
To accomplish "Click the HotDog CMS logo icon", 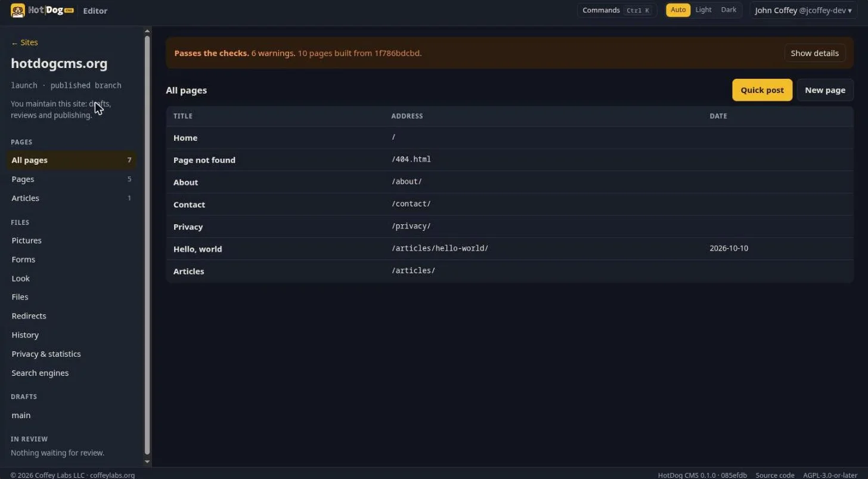I will (18, 10).
